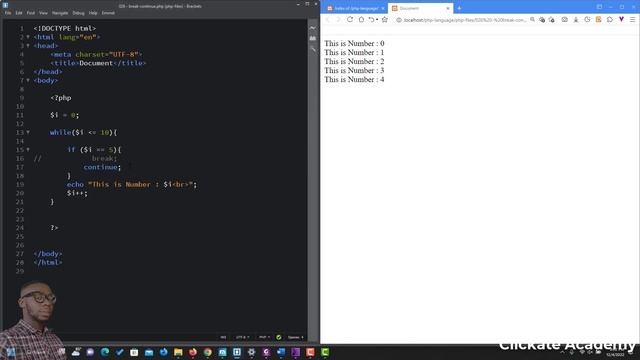The height and width of the screenshot is (360, 640).
Task: Click the browser Back arrow
Action: [x=327, y=20]
